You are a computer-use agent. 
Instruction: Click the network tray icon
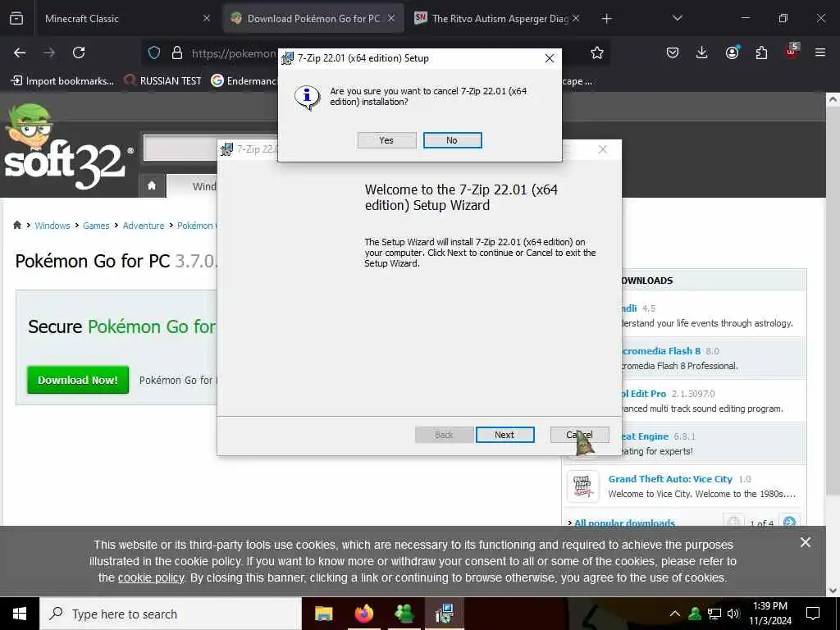[714, 614]
